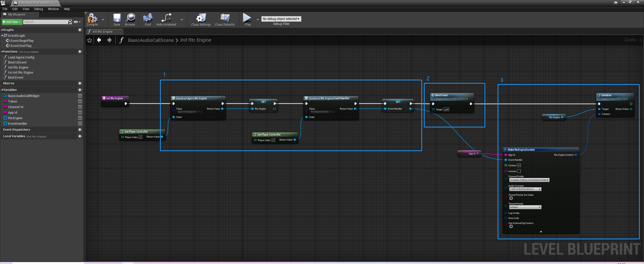644x264 pixels.
Task: Open Audio Scenario dropdown
Action: coord(525,189)
